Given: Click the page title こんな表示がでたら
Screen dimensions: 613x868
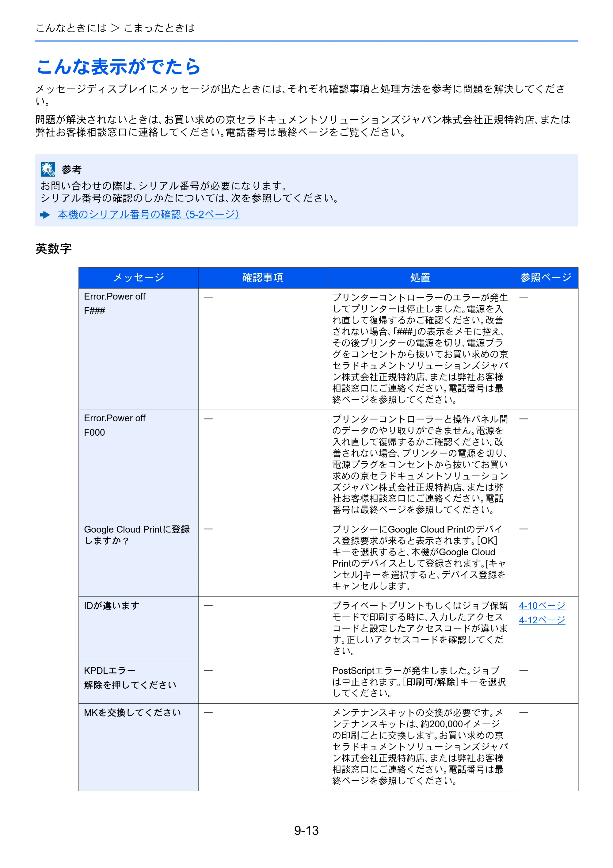Looking at the screenshot, I should [x=118, y=67].
